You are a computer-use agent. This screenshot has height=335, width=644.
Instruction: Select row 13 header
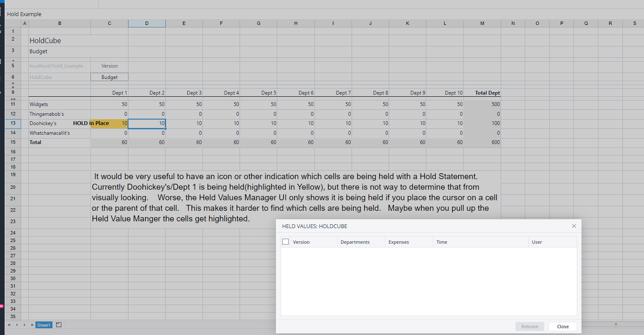tap(13, 123)
